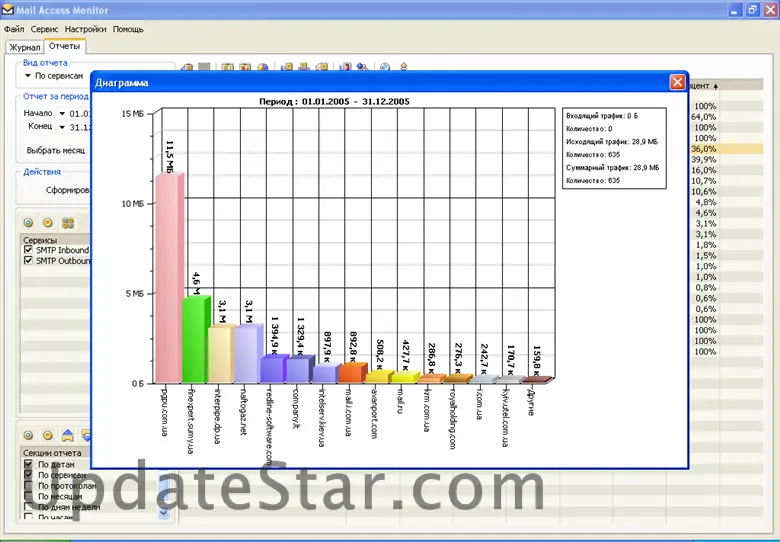Close the Диаграмма chart dialog
780x542 pixels.
[x=677, y=82]
